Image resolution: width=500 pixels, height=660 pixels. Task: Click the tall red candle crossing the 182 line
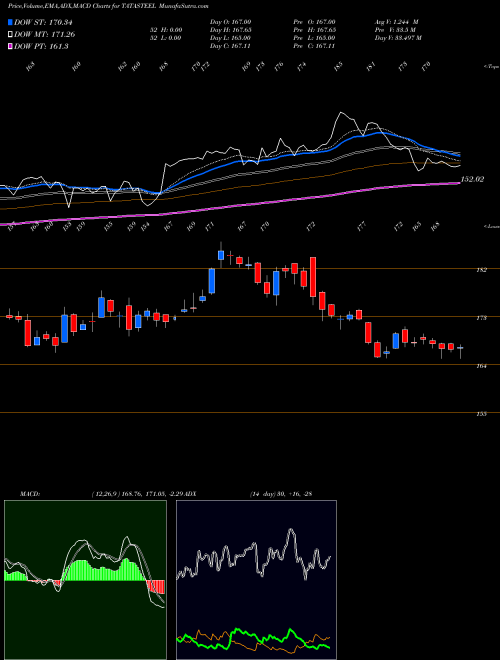[313, 277]
